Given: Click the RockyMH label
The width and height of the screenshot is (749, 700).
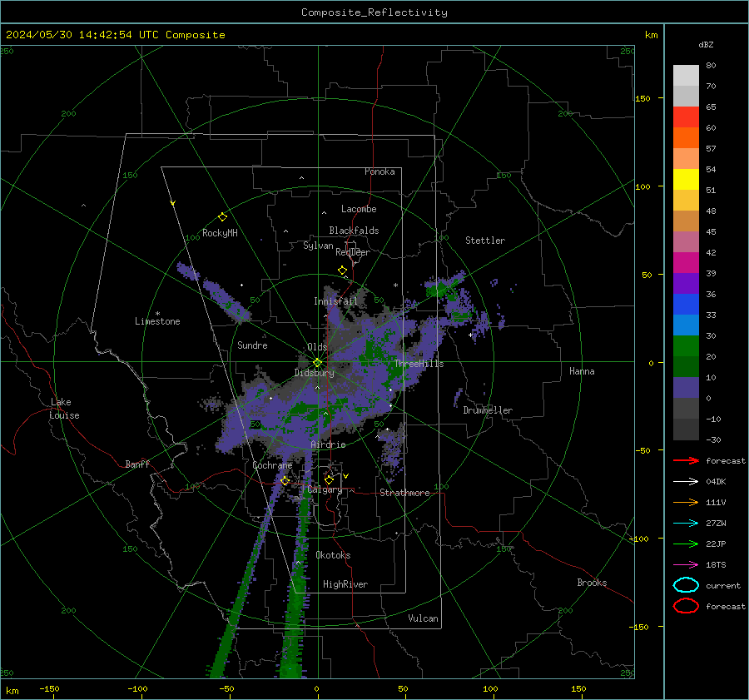Looking at the screenshot, I should coord(220,233).
